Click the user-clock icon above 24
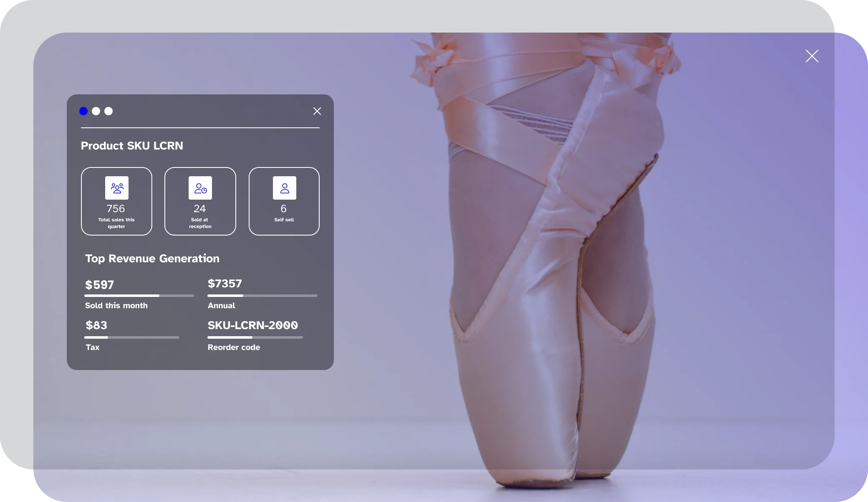The height and width of the screenshot is (502, 868). point(200,188)
